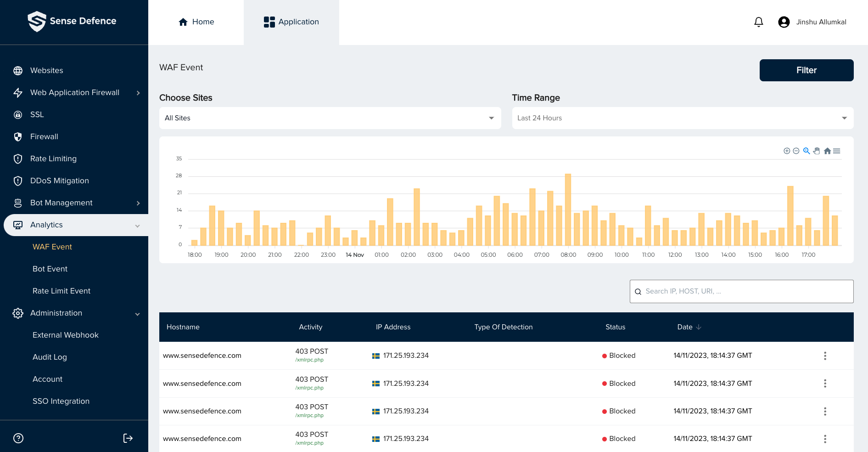Open the chart export menu icon

coord(837,151)
